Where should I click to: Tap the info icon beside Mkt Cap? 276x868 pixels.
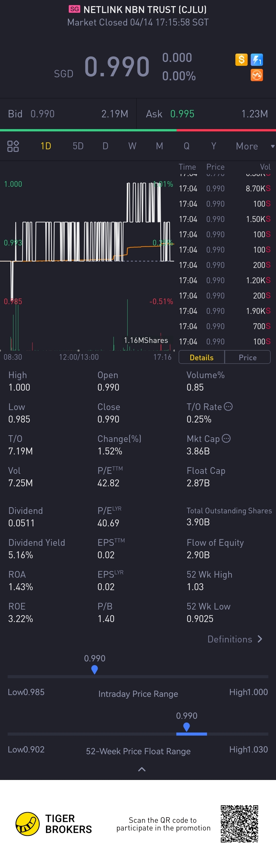(x=226, y=438)
